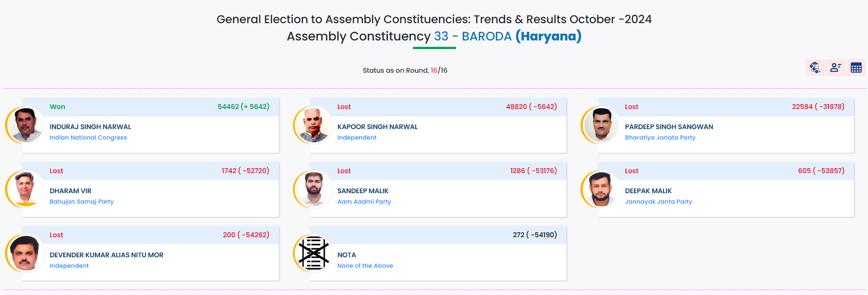868x295 pixels.
Task: Click the Jannayak Janta Party label
Action: (658, 202)
